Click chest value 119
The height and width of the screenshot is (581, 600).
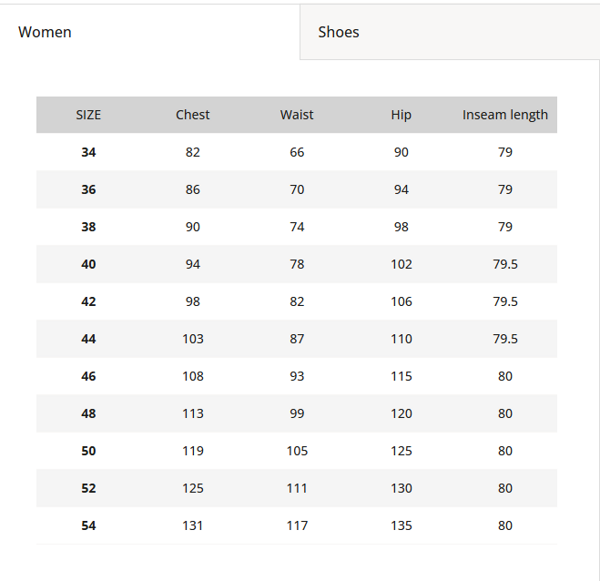(x=192, y=451)
